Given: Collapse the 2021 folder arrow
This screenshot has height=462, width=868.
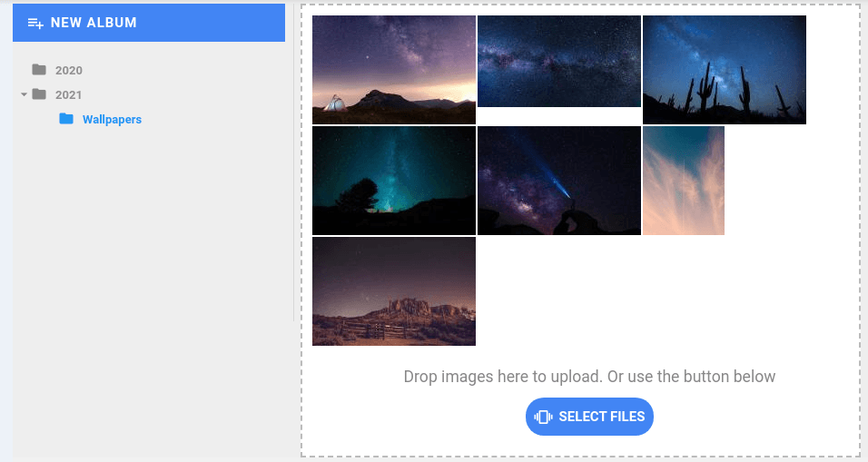Looking at the screenshot, I should (24, 94).
